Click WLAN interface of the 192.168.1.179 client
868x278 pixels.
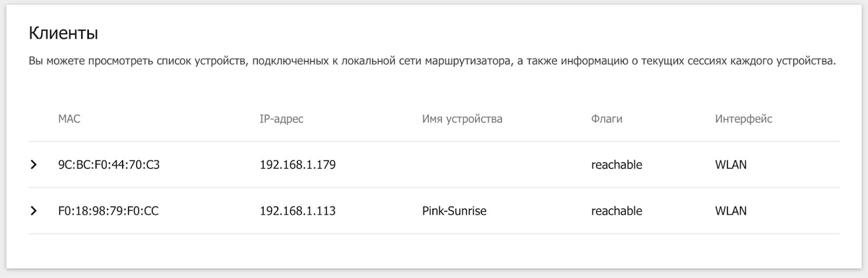[x=730, y=165]
